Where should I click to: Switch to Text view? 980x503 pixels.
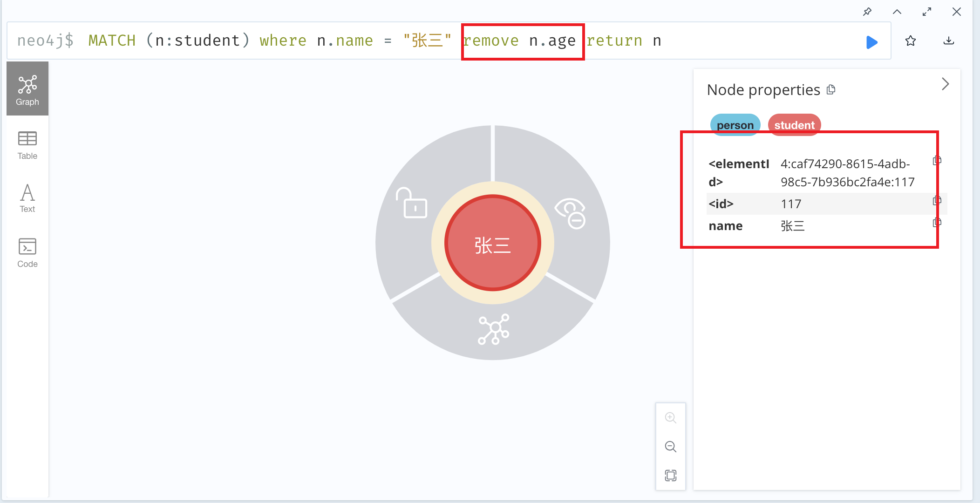coord(27,198)
